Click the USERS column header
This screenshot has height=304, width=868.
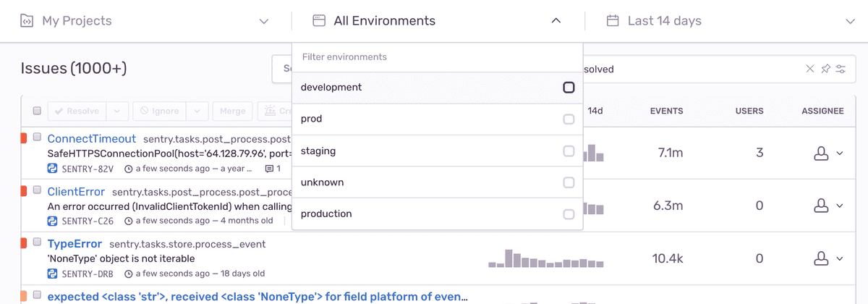(x=749, y=111)
